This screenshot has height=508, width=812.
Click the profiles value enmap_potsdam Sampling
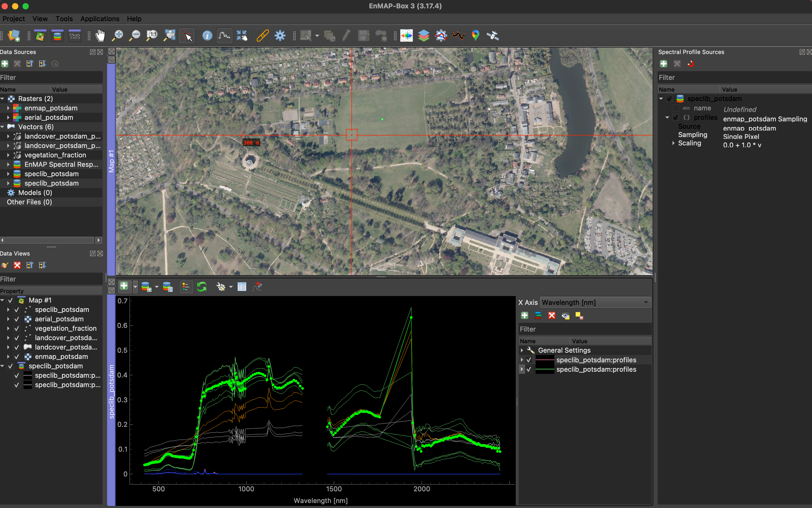tap(765, 119)
